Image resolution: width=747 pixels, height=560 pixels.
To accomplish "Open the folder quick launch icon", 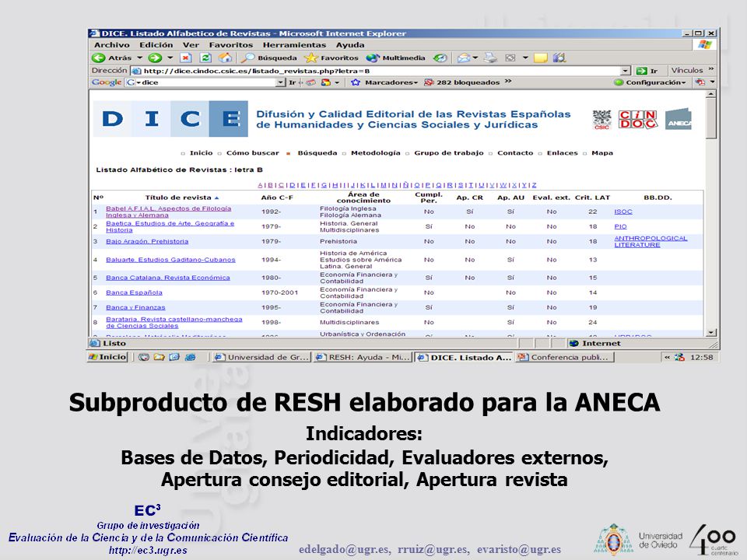I will click(x=159, y=357).
